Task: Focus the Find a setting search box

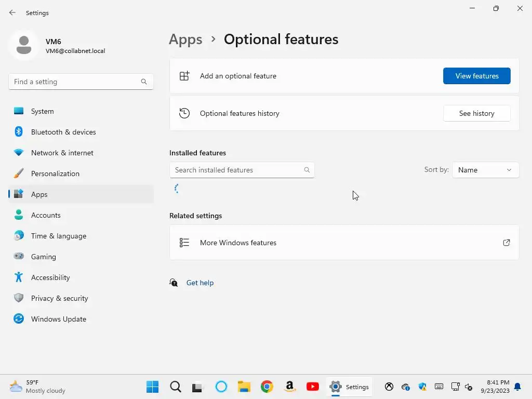Action: [75, 82]
